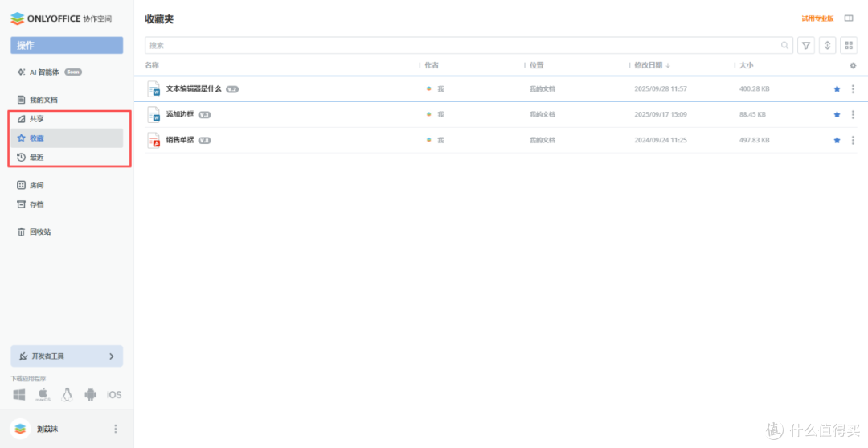
Task: Go to 我的文档
Action: pyautogui.click(x=38, y=100)
